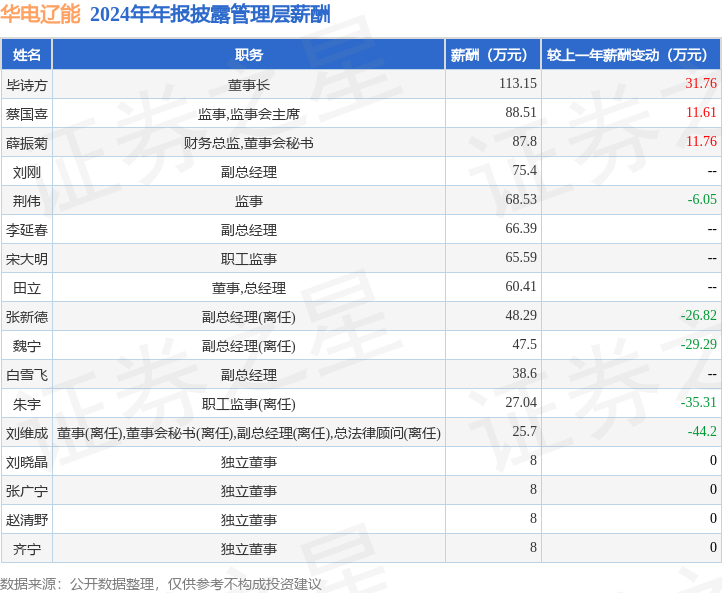
Task: Click salary value 25.7
Action: tap(524, 431)
